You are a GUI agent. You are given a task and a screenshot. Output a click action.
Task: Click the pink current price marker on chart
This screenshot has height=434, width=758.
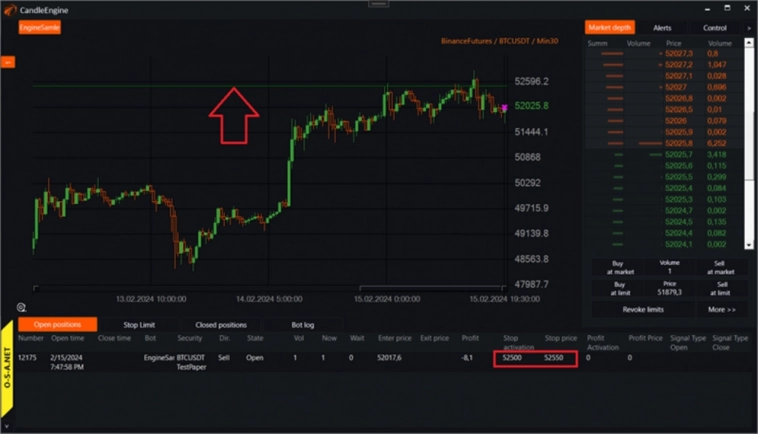click(505, 107)
